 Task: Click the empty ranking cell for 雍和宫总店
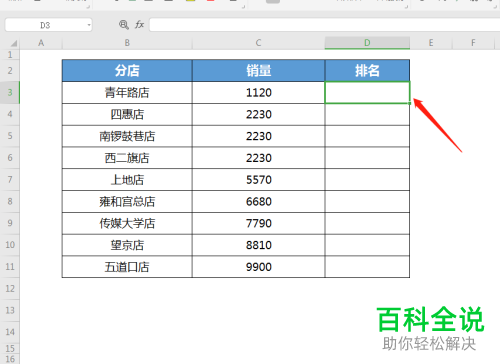click(367, 201)
